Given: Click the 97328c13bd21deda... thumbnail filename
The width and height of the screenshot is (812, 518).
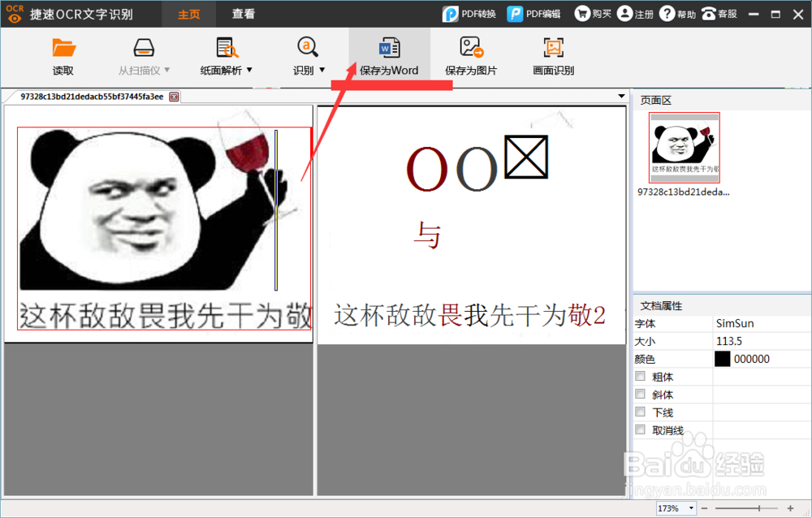Looking at the screenshot, I should click(683, 192).
